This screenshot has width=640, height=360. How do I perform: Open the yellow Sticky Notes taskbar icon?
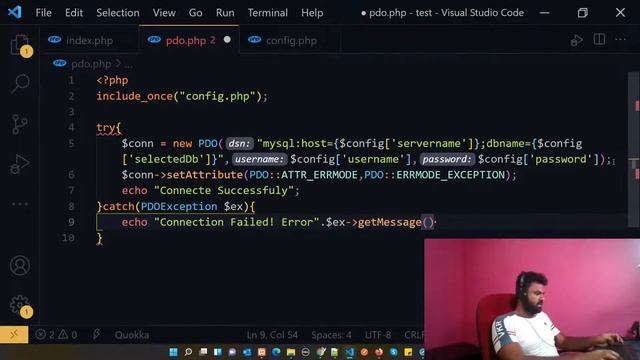click(x=408, y=352)
